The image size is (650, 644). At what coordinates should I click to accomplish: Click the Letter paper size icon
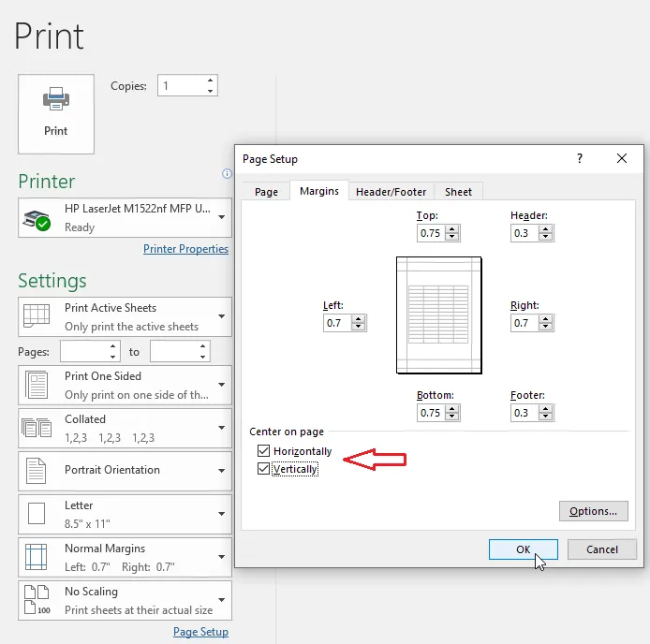(37, 514)
